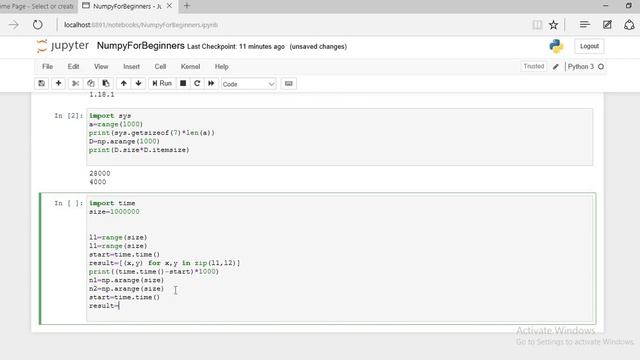Open the Help menu
The height and width of the screenshot is (360, 640).
(222, 67)
